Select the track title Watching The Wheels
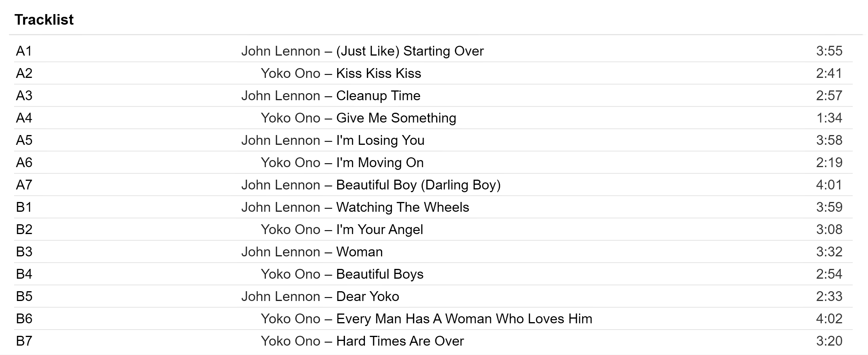 (x=402, y=207)
